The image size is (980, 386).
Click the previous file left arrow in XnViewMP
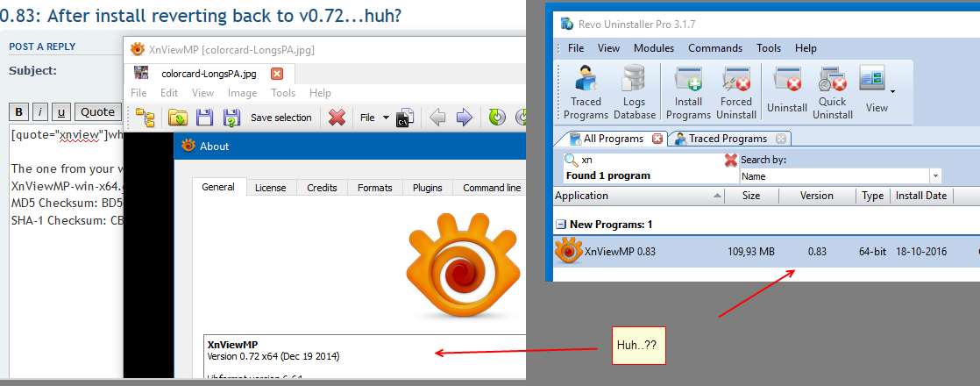[x=438, y=117]
